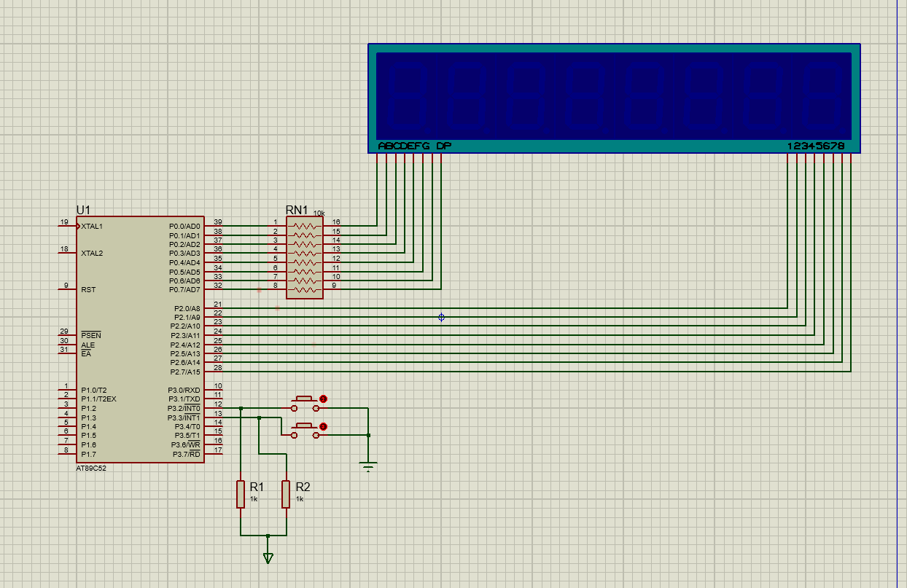
Task: Click the DP pin label on display
Action: [x=444, y=146]
